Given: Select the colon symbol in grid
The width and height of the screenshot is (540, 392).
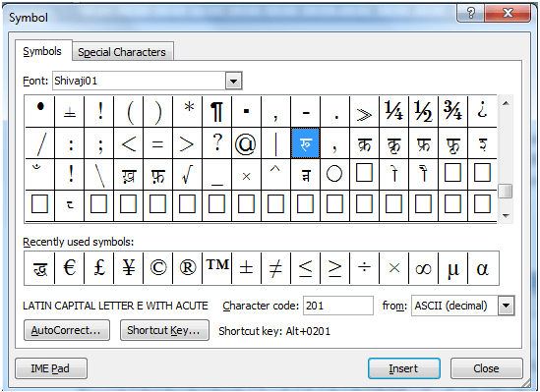Looking at the screenshot, I should 69,143.
